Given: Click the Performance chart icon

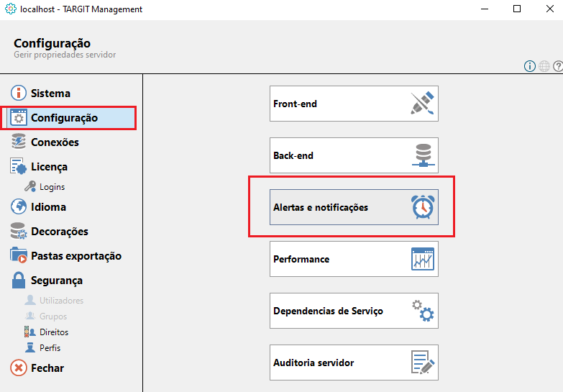Looking at the screenshot, I should click(x=423, y=259).
